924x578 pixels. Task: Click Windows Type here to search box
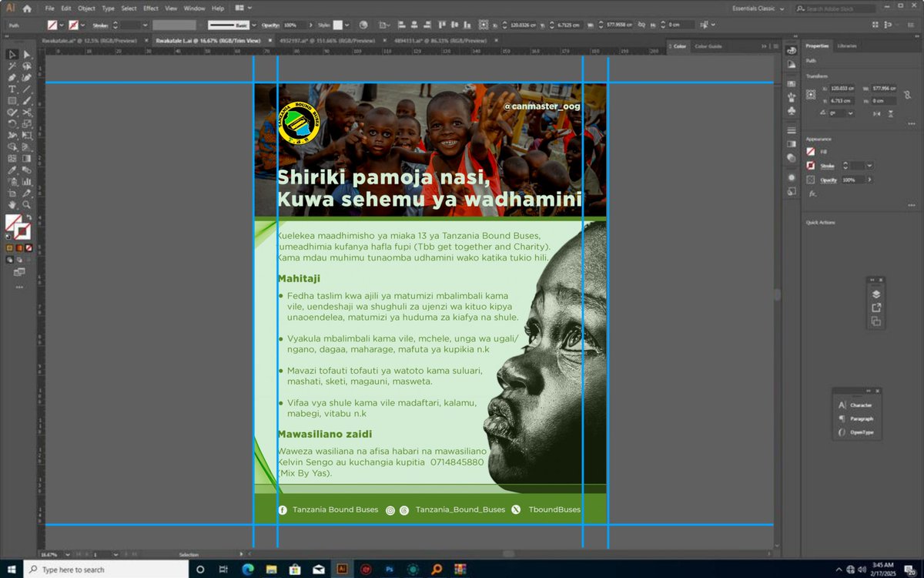106,570
